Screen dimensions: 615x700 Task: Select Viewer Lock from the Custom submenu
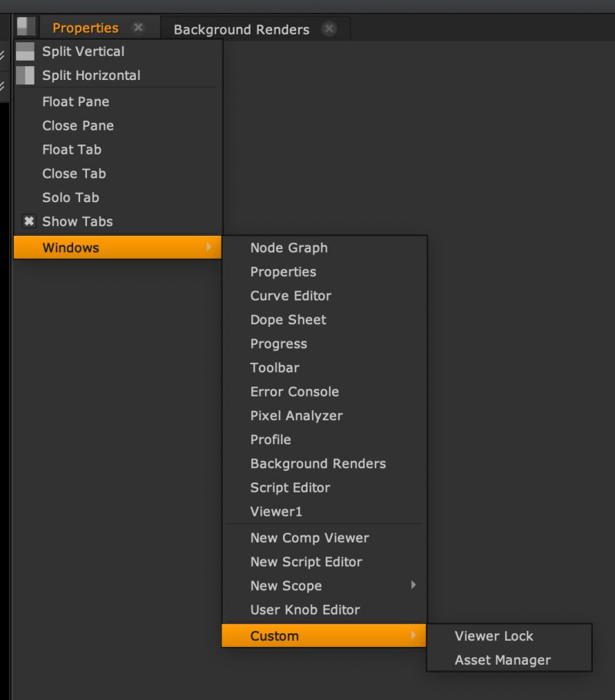(494, 636)
